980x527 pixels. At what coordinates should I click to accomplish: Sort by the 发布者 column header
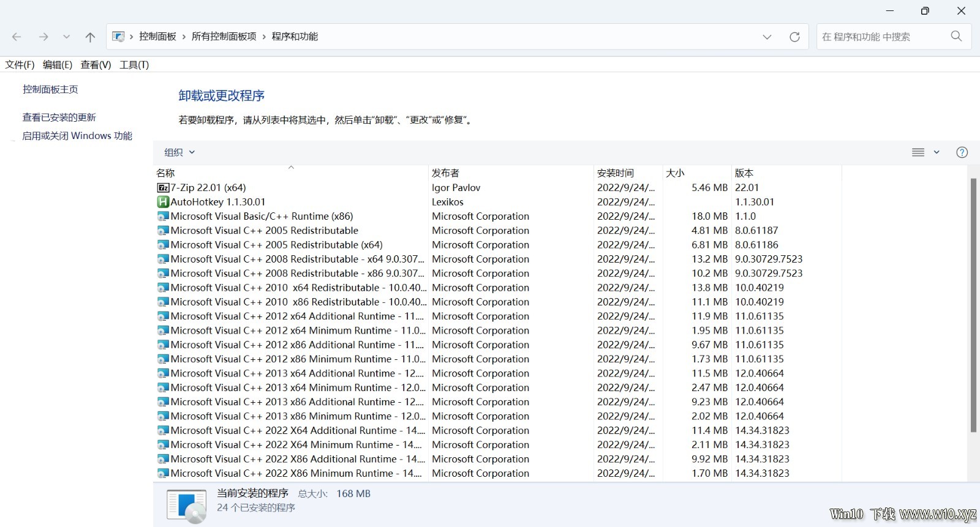[x=511, y=173]
